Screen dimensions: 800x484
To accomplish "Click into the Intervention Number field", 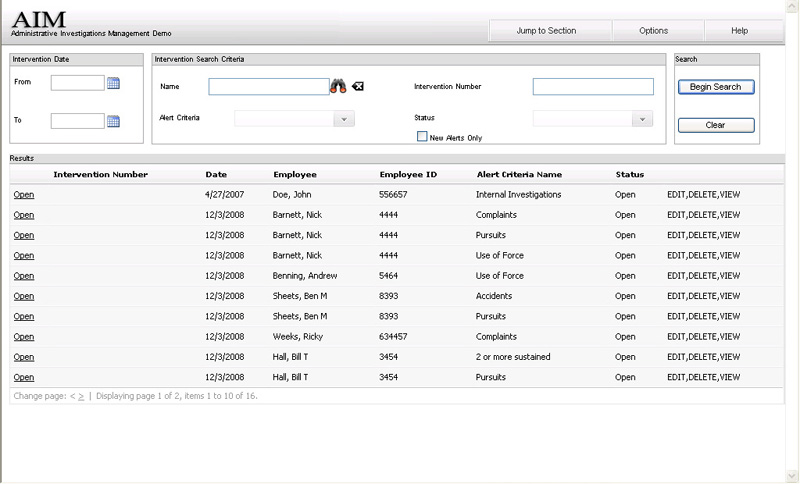I will (x=592, y=87).
